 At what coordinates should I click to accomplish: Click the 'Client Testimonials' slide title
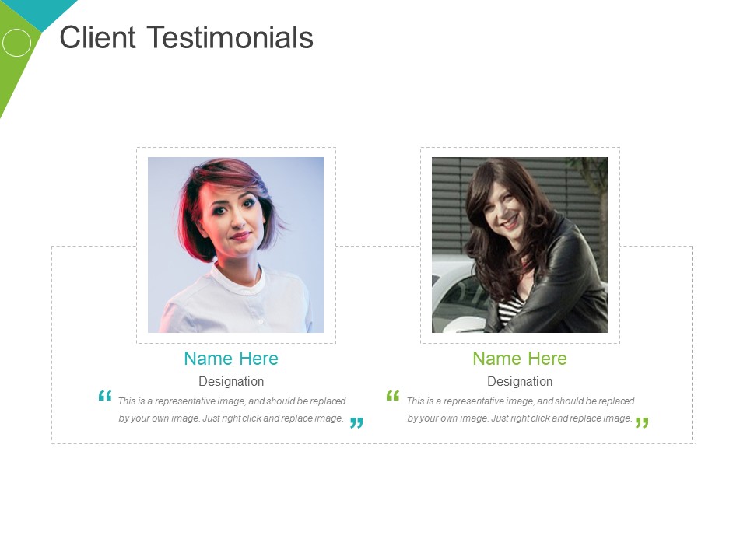tap(186, 37)
